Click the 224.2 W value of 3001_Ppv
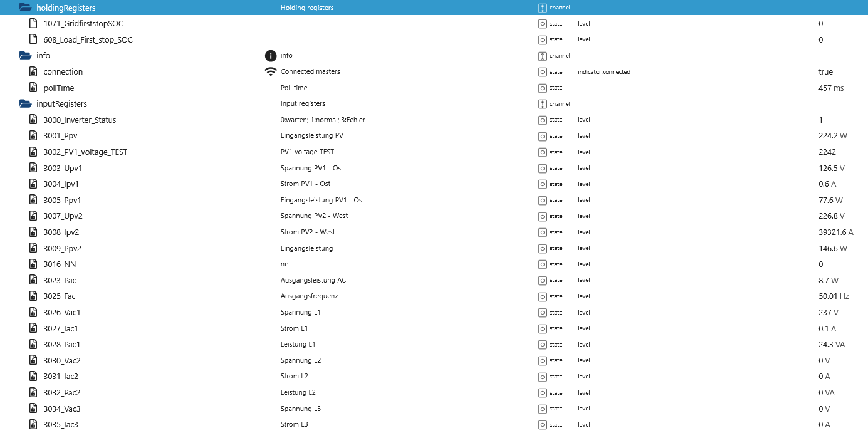The width and height of the screenshot is (868, 433). point(832,135)
